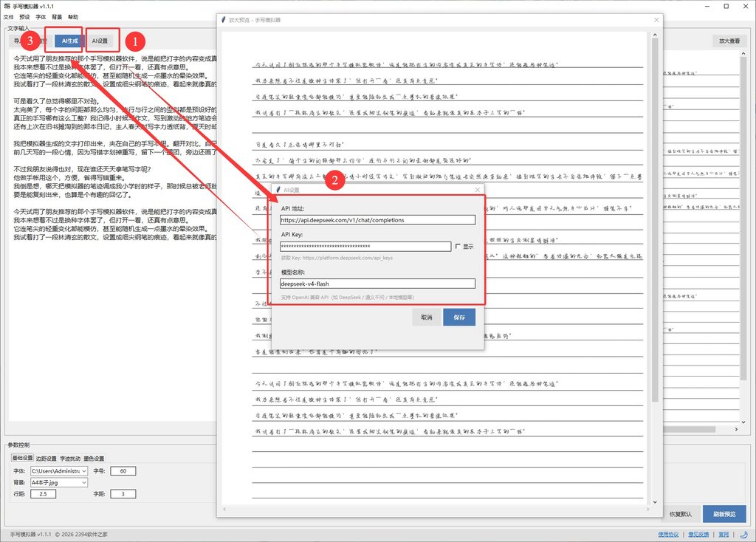The image size is (756, 542).
Task: Click the 刷新预览 button
Action: pos(724,514)
